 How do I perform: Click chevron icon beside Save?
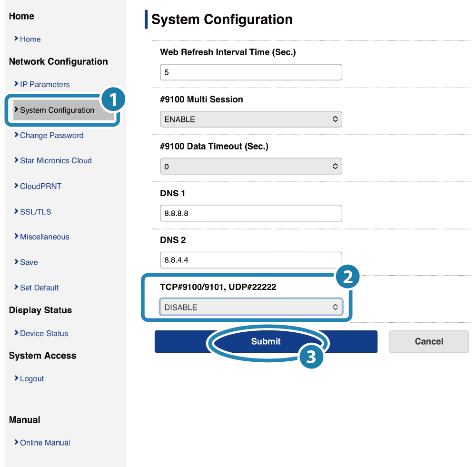click(16, 261)
